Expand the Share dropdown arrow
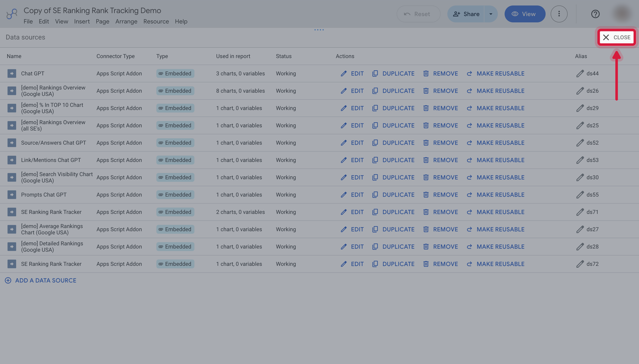639x364 pixels. click(491, 14)
